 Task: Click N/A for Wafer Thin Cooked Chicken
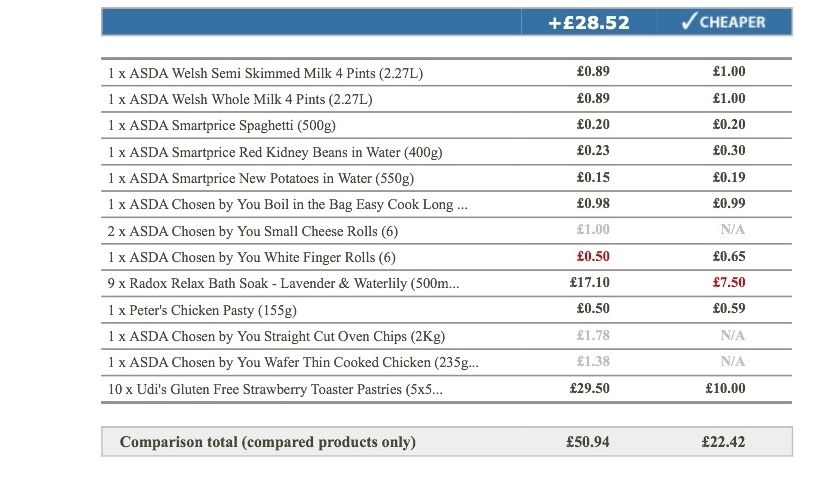click(732, 362)
